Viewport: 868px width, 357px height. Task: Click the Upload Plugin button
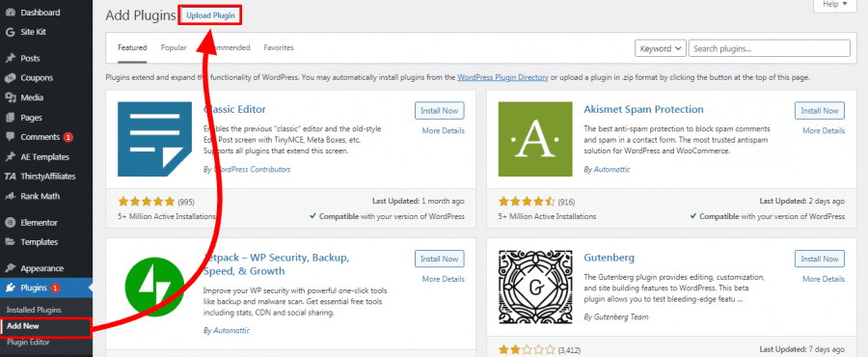(210, 16)
